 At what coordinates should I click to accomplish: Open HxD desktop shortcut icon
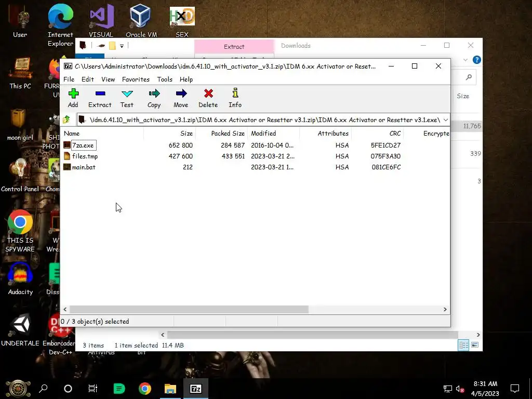click(182, 22)
